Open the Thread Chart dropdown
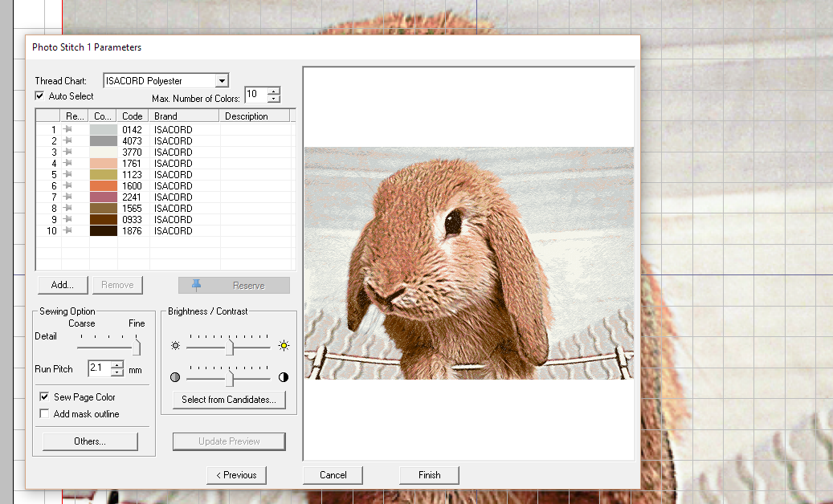Image resolution: width=833 pixels, height=504 pixels. coord(223,81)
